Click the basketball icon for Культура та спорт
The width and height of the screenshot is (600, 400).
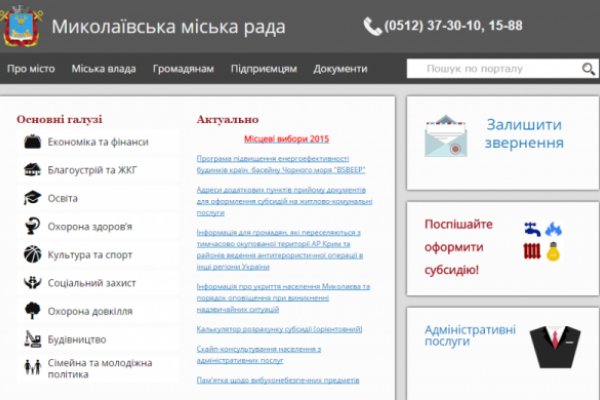point(32,255)
